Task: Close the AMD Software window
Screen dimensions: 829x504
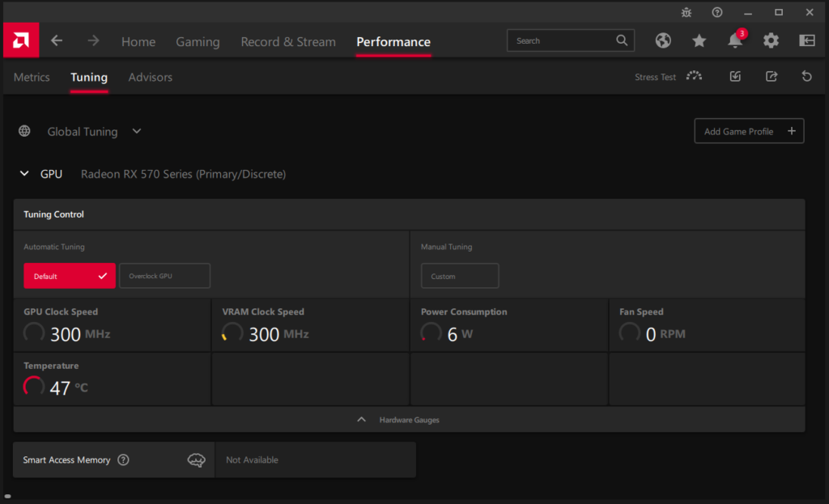Action: 810,12
